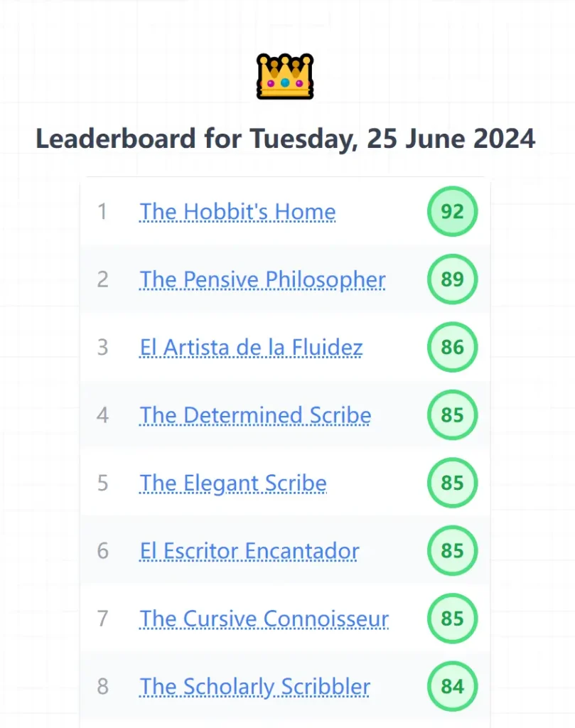Click The Cursive Connoisseur's 85 badge
575x728 pixels.
coord(452,619)
